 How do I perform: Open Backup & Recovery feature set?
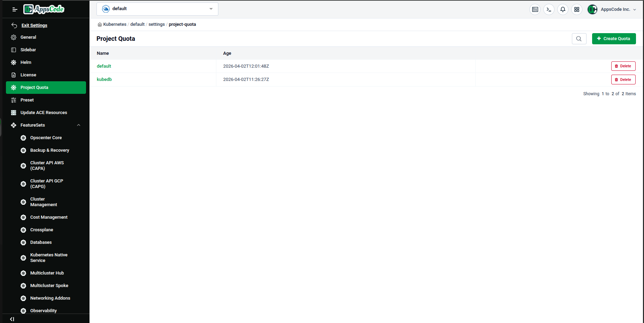click(49, 150)
